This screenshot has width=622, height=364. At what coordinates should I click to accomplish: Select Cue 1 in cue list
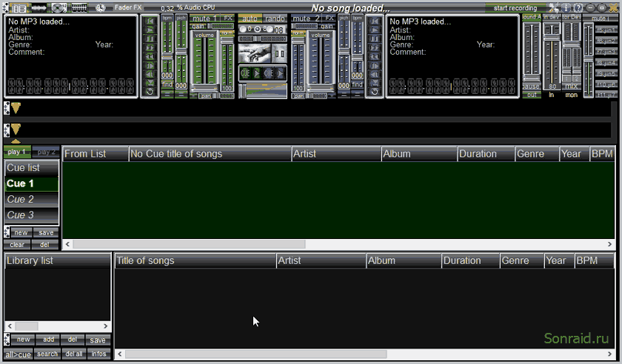(32, 183)
